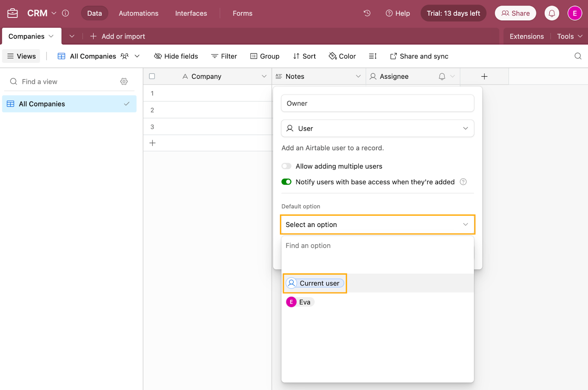Click the Share button
This screenshot has width=588, height=390.
click(515, 13)
